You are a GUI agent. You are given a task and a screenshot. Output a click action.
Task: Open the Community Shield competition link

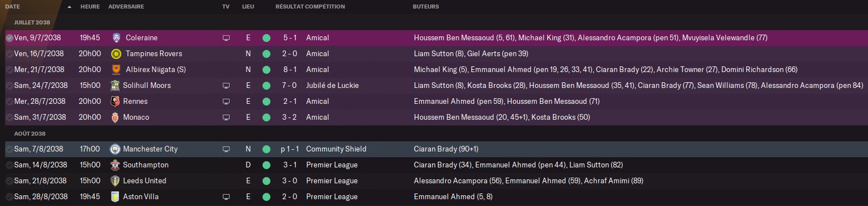(336, 149)
